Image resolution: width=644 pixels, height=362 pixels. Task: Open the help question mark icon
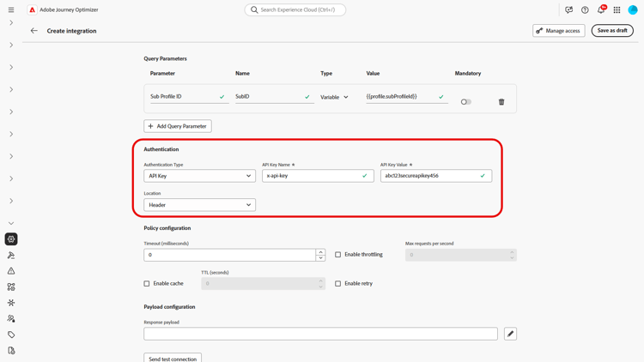[x=585, y=10]
